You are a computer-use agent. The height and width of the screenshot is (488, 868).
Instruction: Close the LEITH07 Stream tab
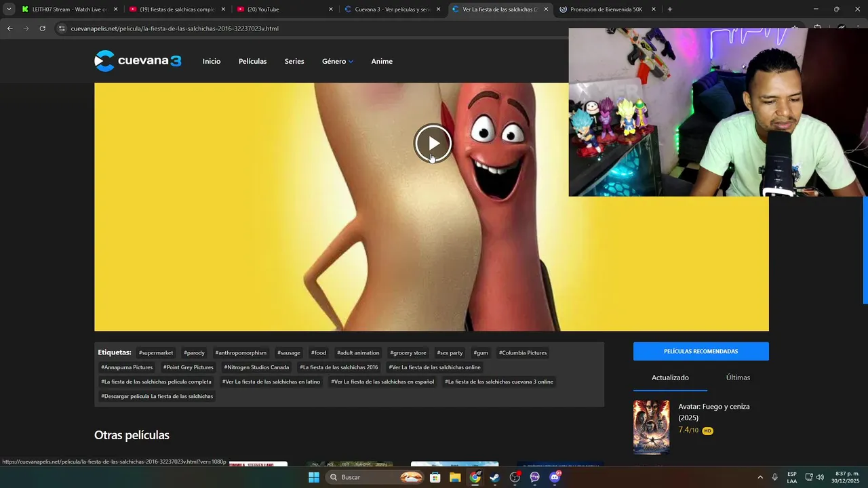point(115,9)
